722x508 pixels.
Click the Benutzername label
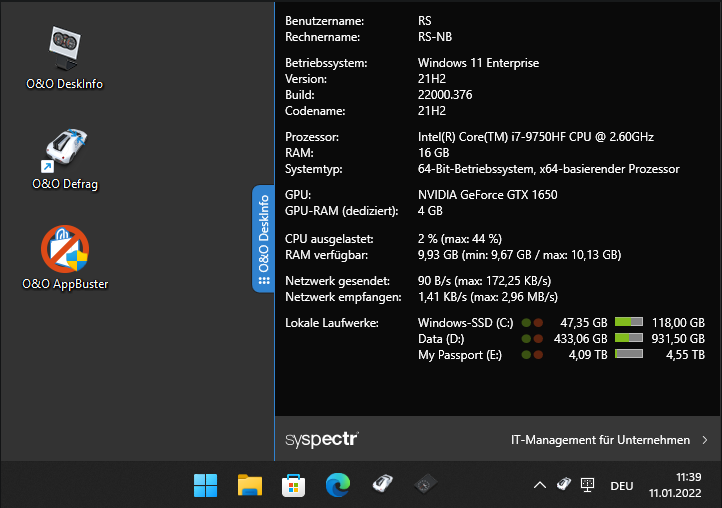tap(324, 21)
